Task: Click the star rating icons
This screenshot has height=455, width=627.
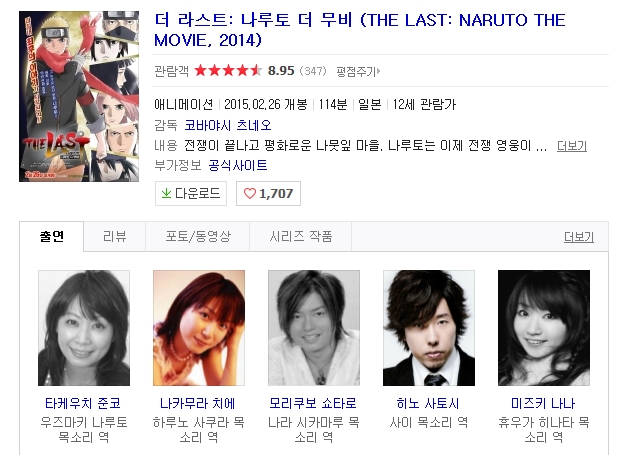Action: 228,71
